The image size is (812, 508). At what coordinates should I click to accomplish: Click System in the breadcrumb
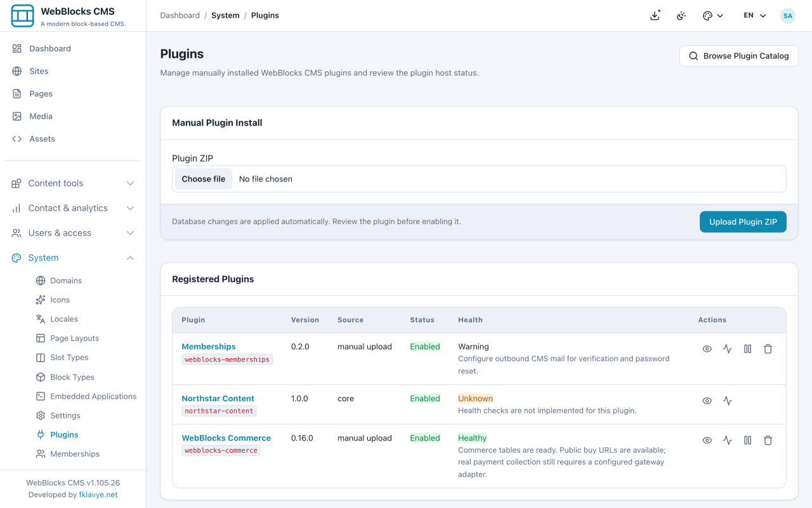tap(225, 15)
